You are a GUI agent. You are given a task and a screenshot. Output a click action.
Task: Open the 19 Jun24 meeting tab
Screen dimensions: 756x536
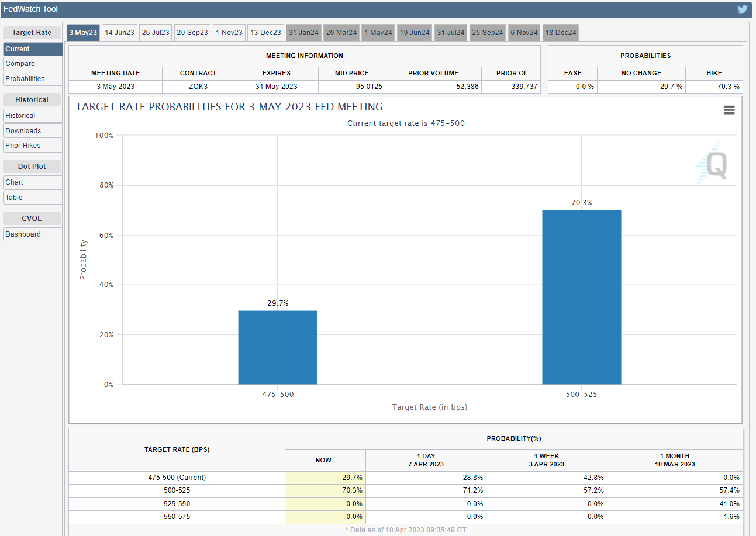415,33
